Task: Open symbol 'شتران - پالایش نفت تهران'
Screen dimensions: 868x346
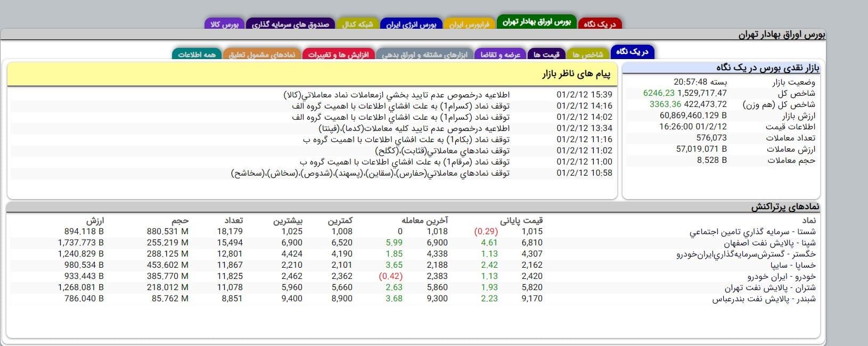Action: 770,288
